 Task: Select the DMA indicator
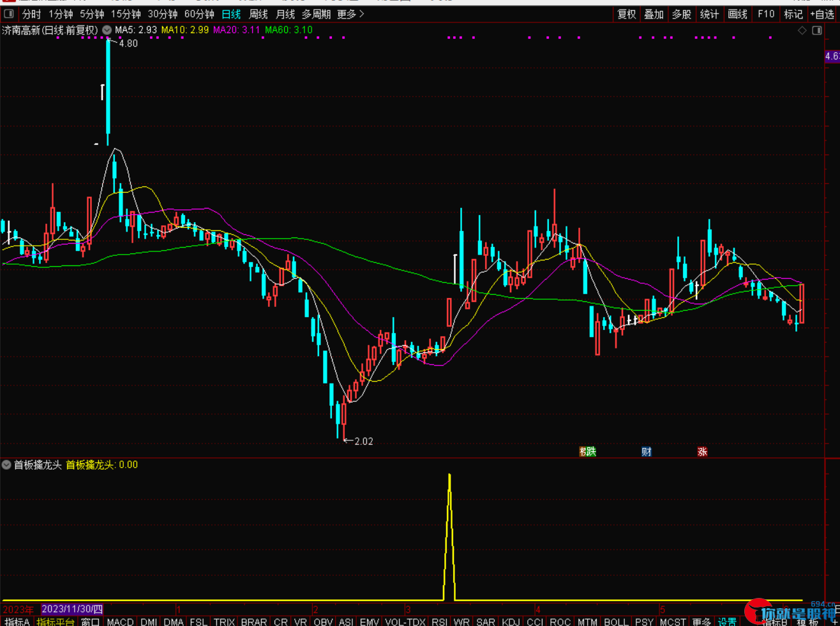coord(174,622)
